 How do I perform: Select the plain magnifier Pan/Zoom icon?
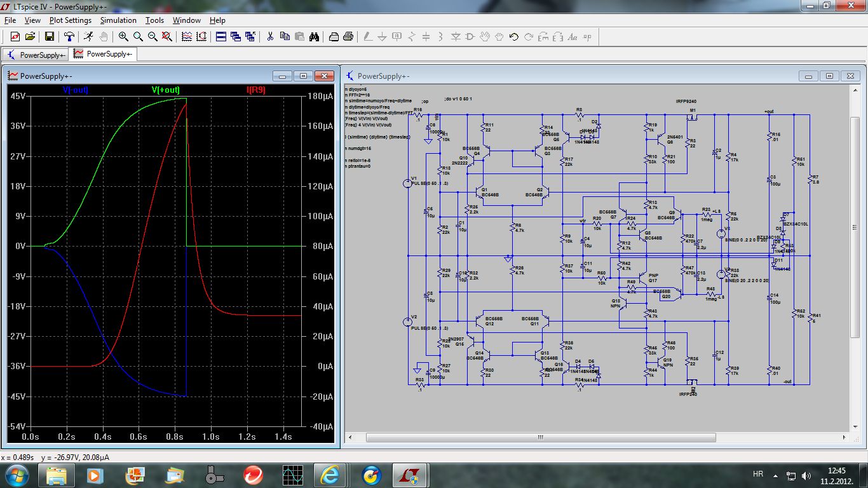138,37
